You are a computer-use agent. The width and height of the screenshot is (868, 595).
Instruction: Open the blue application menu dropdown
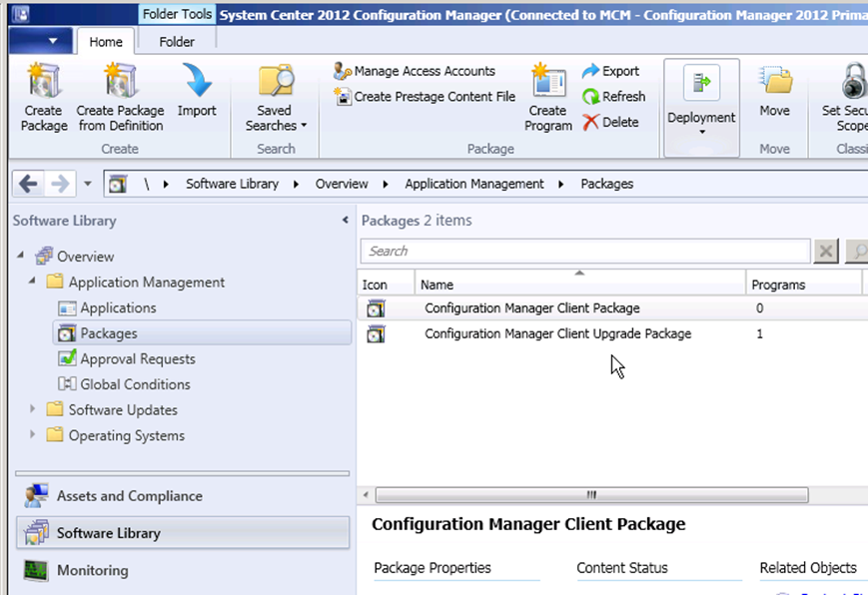click(40, 41)
